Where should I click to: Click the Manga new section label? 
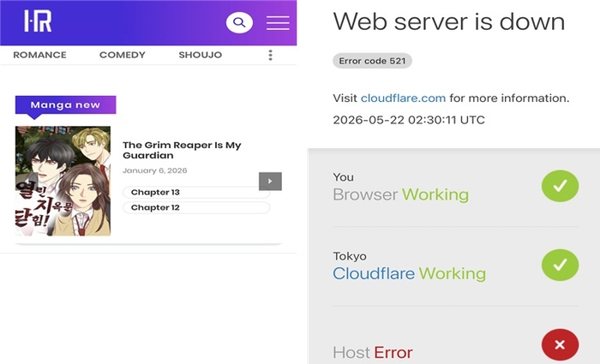[x=65, y=105]
